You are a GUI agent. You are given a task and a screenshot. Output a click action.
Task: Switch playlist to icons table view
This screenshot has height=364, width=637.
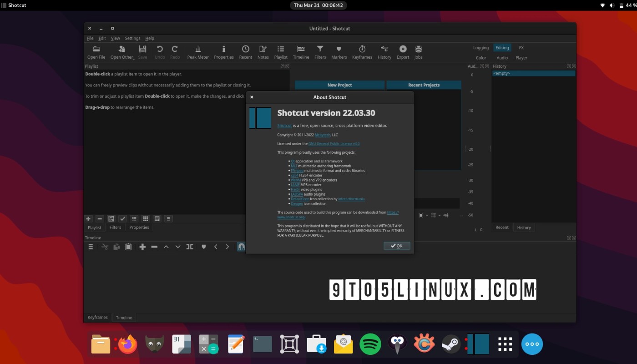tap(157, 219)
